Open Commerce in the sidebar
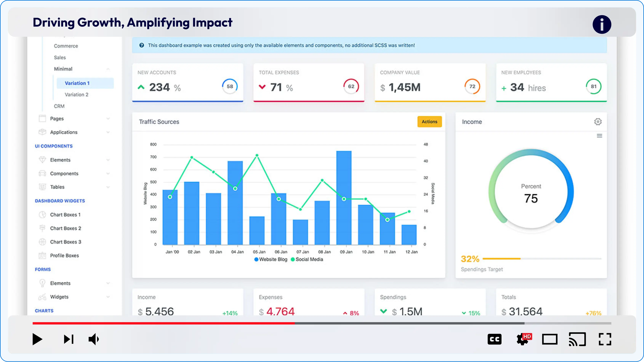Image resolution: width=644 pixels, height=362 pixels. coord(66,46)
